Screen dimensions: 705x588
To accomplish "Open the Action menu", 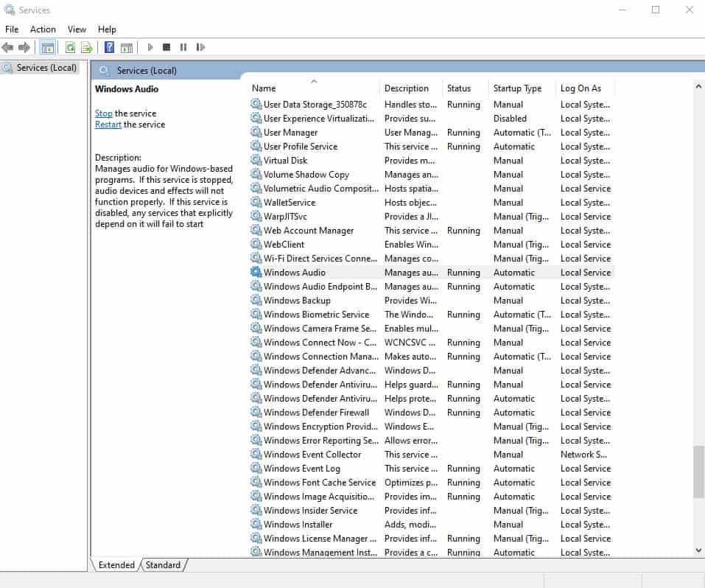I will [x=43, y=29].
